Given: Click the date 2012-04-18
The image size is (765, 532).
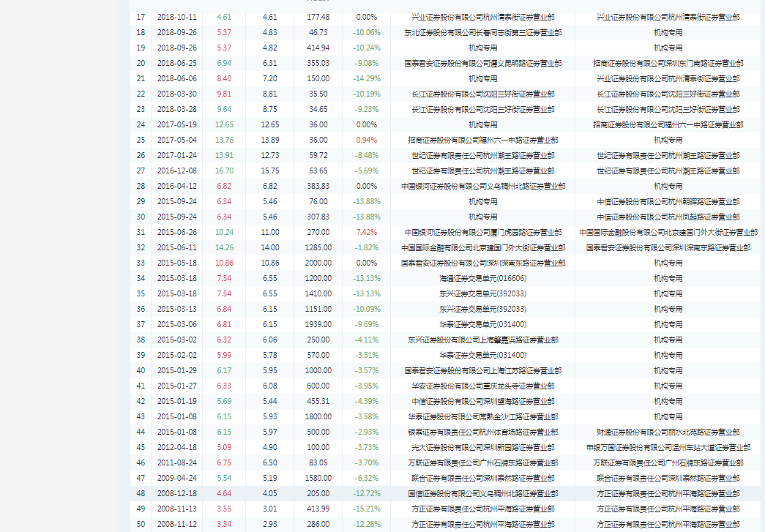Looking at the screenshot, I should (x=176, y=447).
